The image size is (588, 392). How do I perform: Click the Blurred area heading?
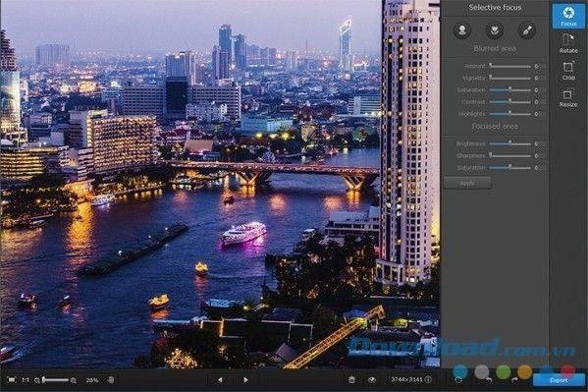pyautogui.click(x=495, y=48)
